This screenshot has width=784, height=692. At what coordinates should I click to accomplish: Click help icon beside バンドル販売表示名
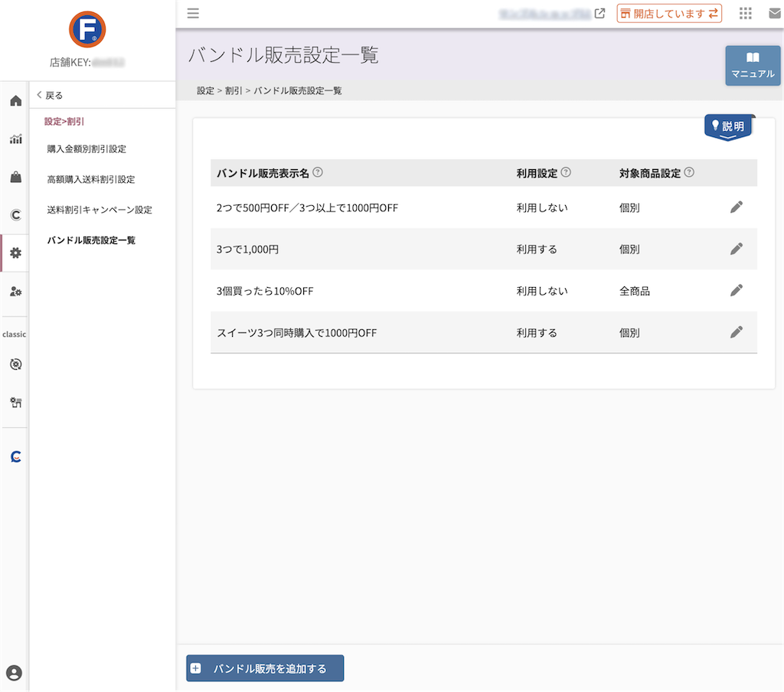(x=318, y=172)
